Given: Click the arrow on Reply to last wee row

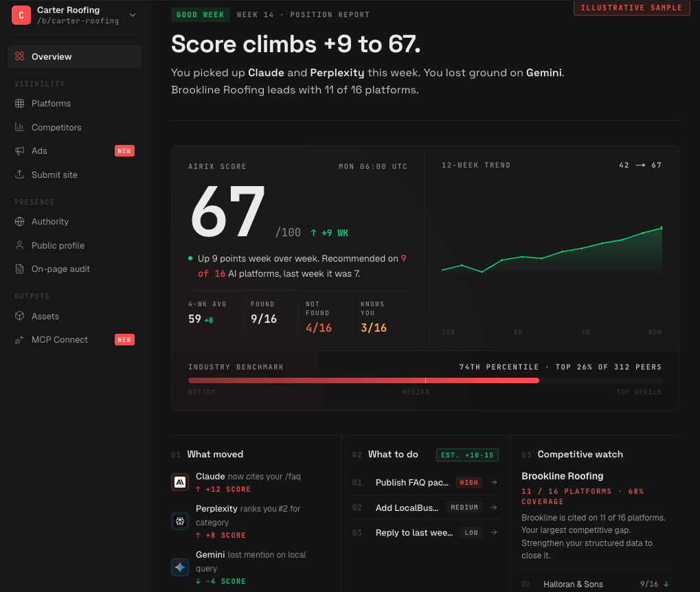Looking at the screenshot, I should 494,533.
